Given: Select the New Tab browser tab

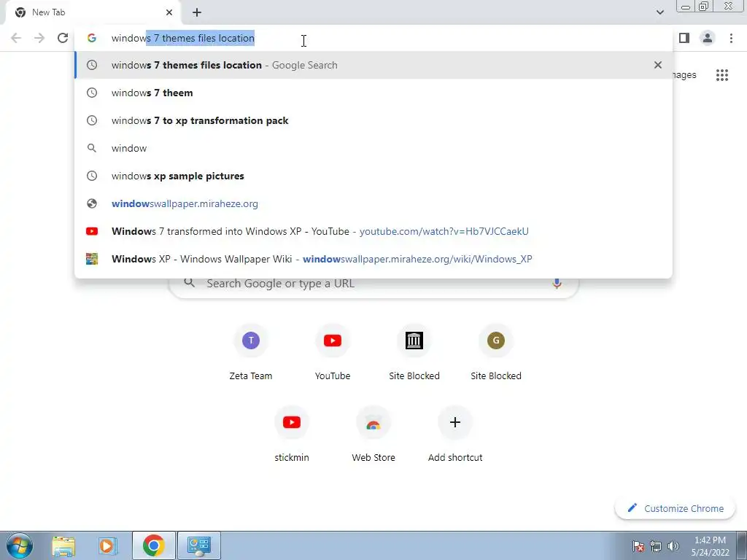Looking at the screenshot, I should click(x=93, y=12).
